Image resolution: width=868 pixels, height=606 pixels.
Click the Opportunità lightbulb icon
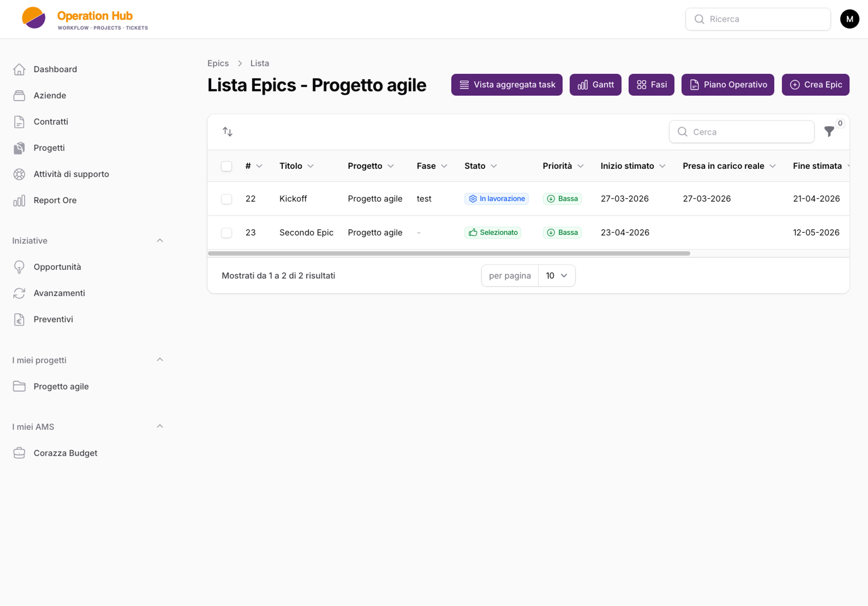19,267
